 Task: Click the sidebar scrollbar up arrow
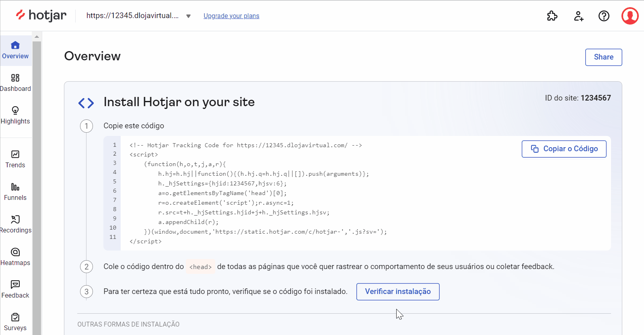37,37
